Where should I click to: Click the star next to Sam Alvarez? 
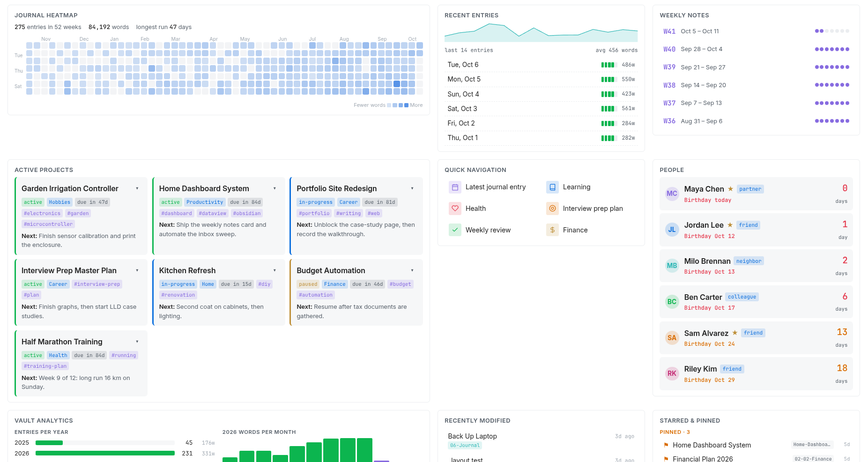[x=734, y=333]
